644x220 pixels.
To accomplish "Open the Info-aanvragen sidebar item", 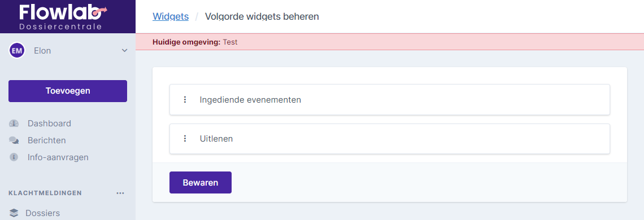I will tap(58, 157).
